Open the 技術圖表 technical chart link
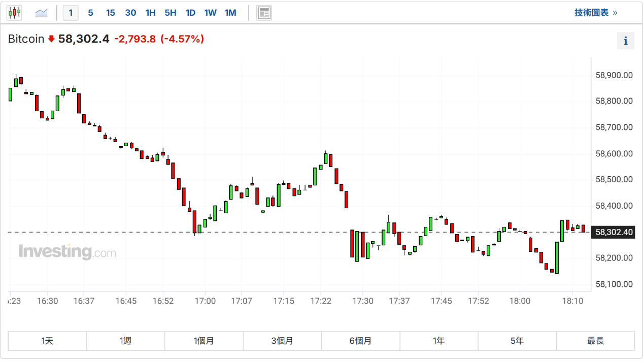 coord(595,13)
